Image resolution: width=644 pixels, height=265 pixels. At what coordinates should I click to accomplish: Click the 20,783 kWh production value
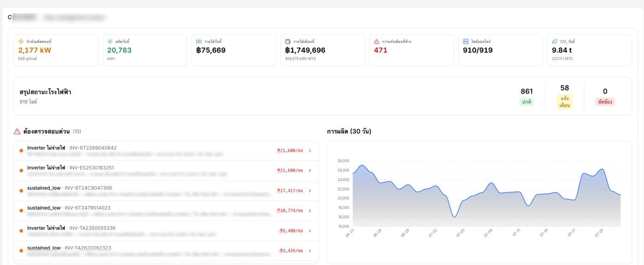[119, 51]
